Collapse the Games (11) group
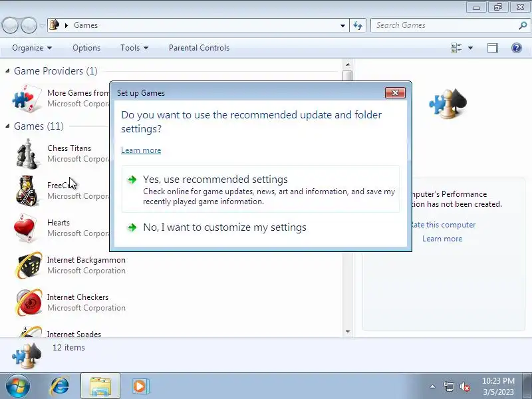This screenshot has height=399, width=532. pos(7,126)
